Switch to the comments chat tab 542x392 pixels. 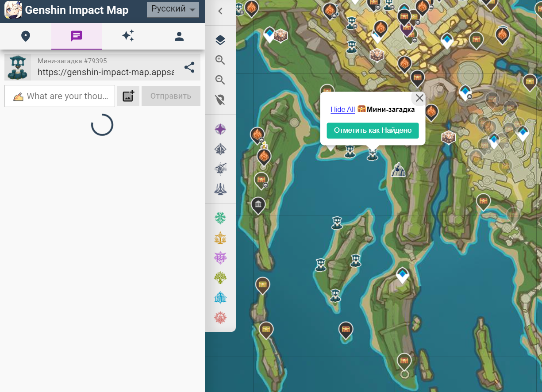[77, 36]
